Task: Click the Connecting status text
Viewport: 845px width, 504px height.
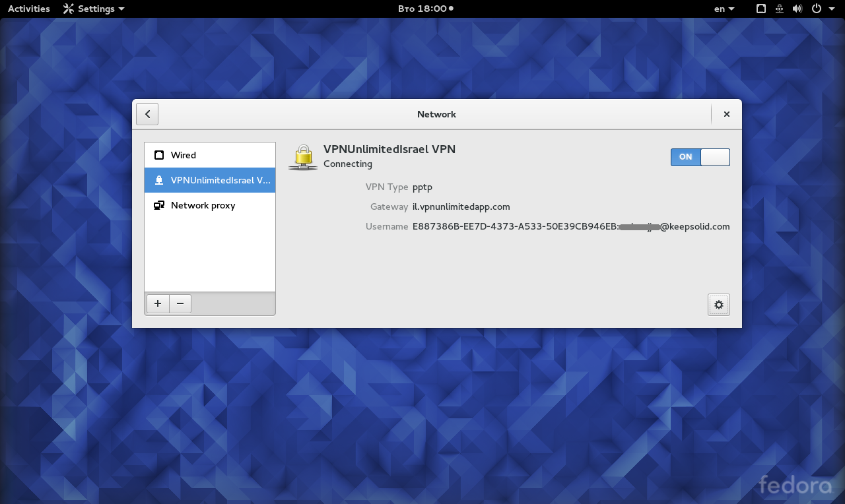Action: [x=348, y=164]
